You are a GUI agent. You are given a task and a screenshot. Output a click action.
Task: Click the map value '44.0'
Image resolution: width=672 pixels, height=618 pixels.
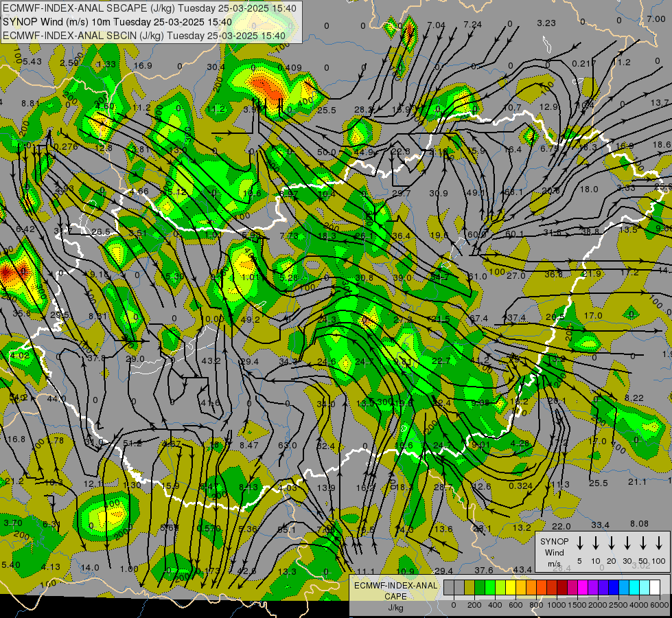pos(56,399)
